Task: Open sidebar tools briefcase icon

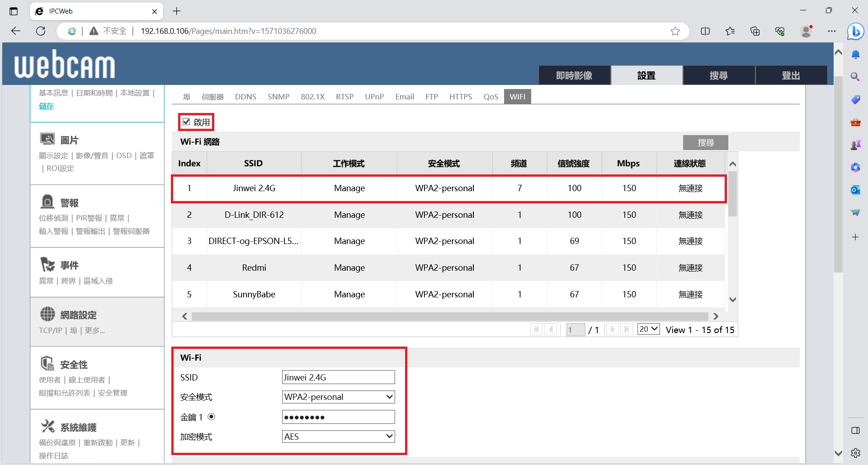Action: click(x=855, y=122)
